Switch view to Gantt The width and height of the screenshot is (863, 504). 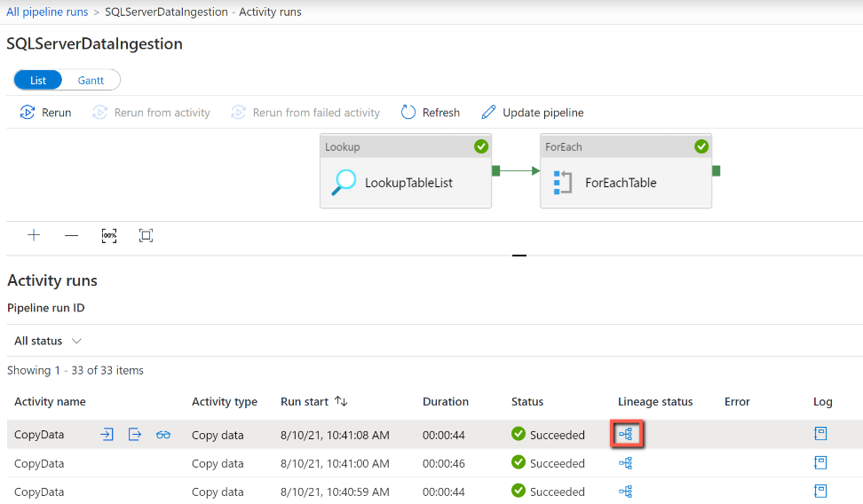[91, 81]
